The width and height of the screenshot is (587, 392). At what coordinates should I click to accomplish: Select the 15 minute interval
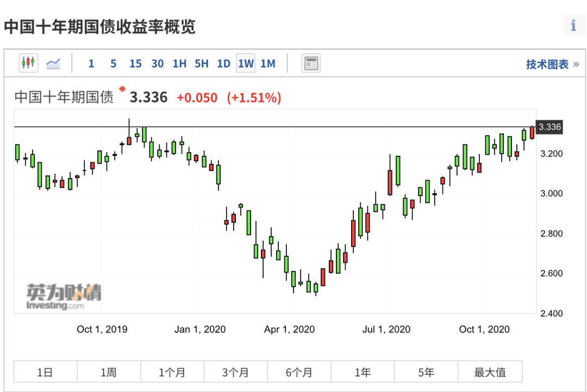pos(135,64)
